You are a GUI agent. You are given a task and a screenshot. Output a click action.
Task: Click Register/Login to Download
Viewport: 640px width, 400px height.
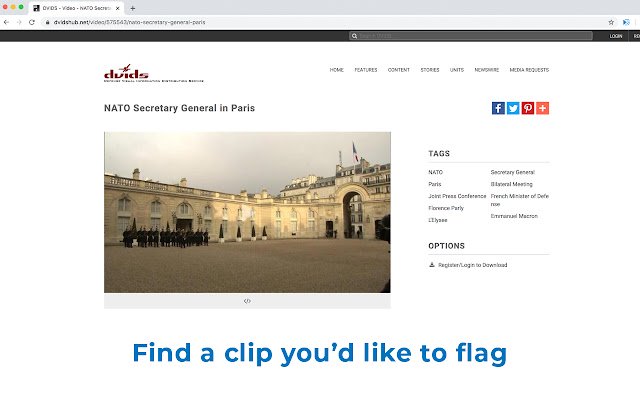click(473, 265)
